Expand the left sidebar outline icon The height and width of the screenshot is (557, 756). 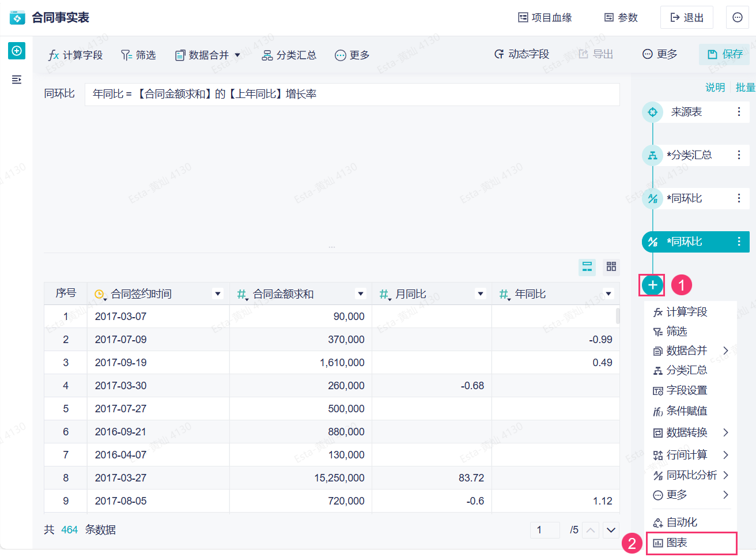(17, 80)
